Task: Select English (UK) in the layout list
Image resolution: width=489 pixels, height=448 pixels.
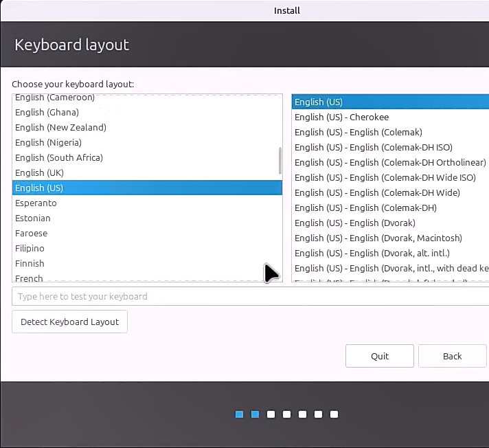Action: coord(39,172)
